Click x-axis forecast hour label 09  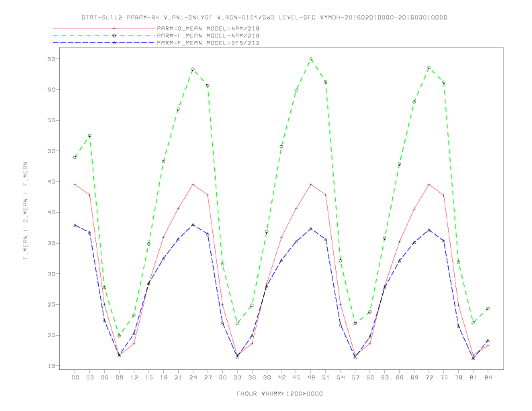[119, 377]
